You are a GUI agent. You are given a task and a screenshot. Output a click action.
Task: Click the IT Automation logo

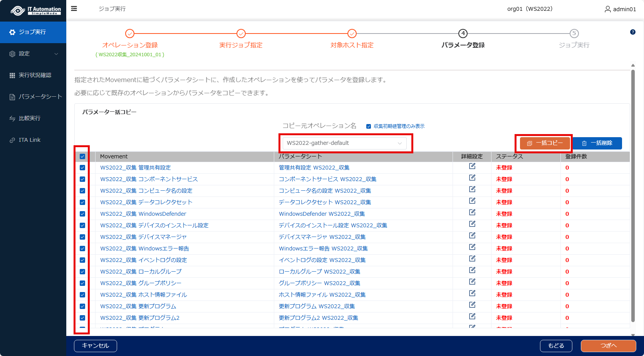(x=35, y=10)
